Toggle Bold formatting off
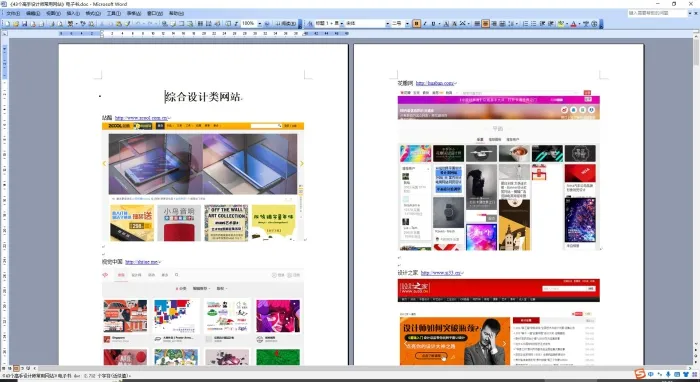This screenshot has height=382, width=700. coord(416,24)
